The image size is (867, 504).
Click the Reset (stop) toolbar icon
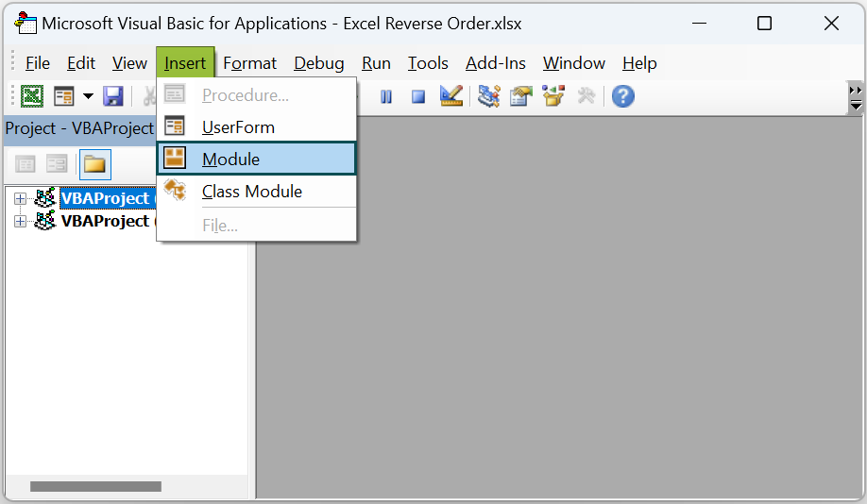tap(418, 96)
